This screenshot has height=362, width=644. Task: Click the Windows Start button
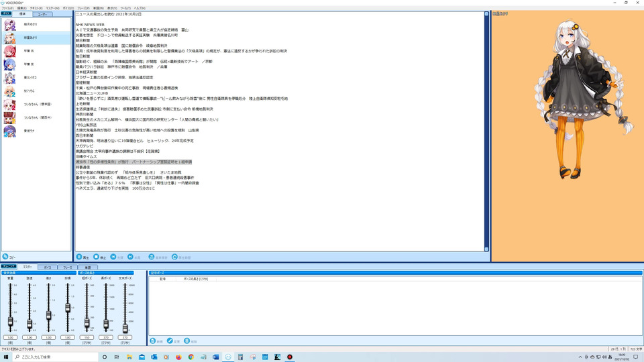click(6, 357)
